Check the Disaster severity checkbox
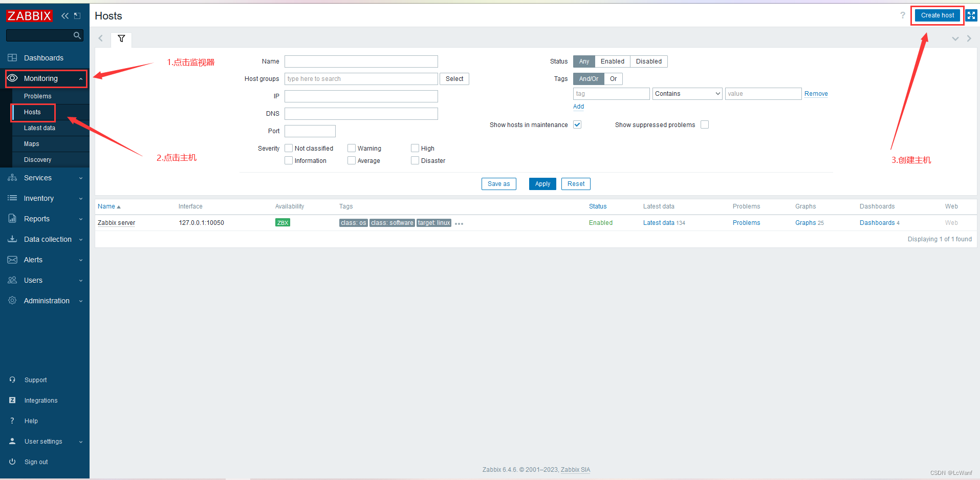Viewport: 980px width, 480px height. [415, 160]
